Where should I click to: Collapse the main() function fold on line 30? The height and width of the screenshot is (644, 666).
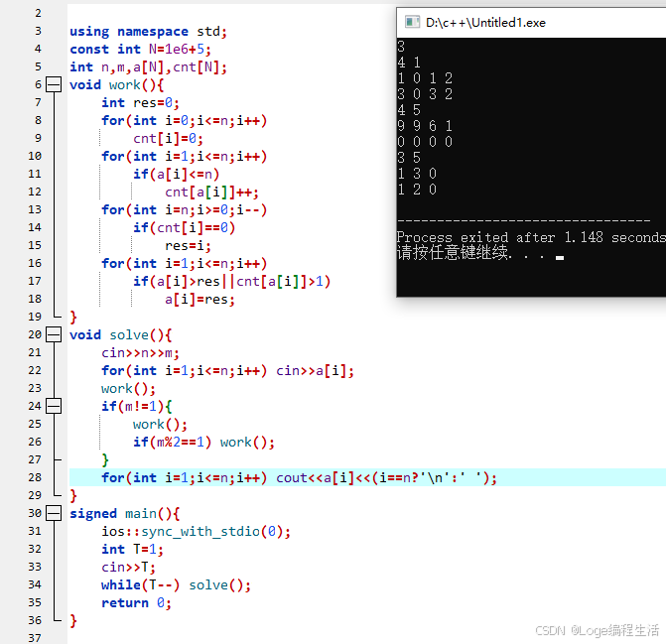[54, 513]
